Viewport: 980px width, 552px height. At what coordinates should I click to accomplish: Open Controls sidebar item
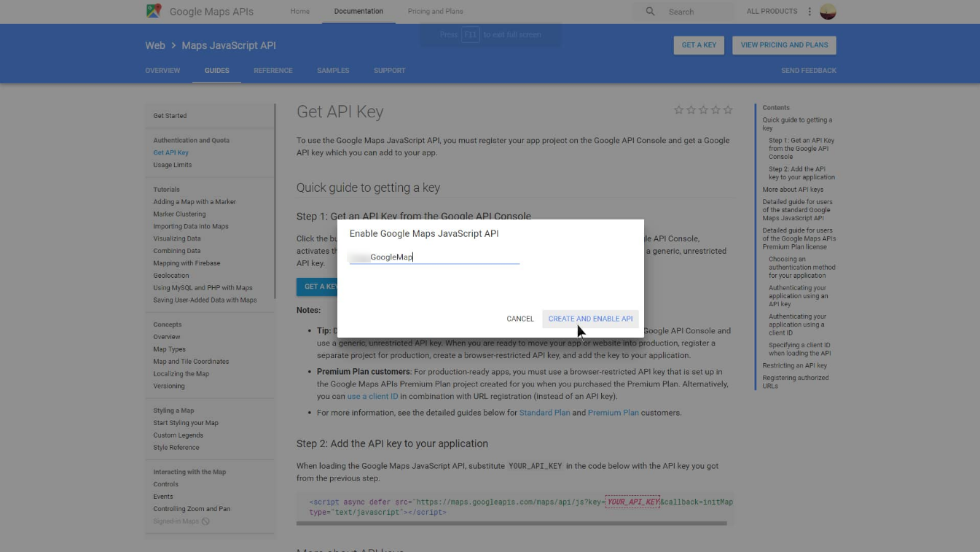coord(165,484)
